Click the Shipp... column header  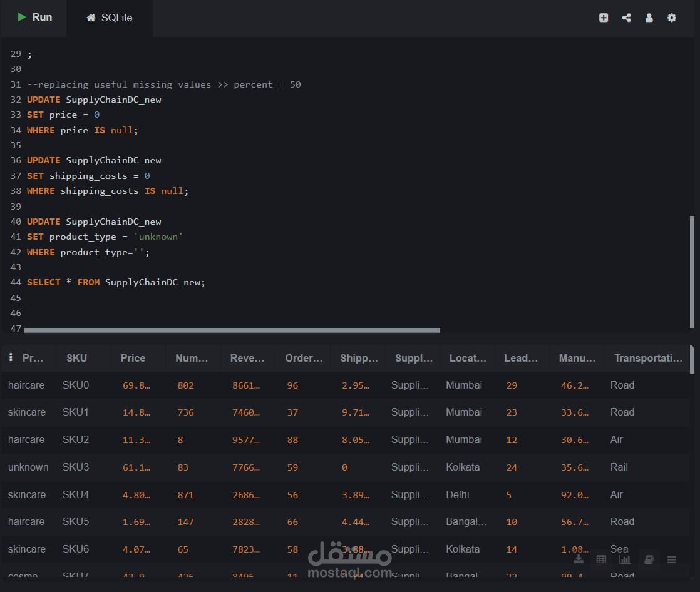(x=359, y=358)
